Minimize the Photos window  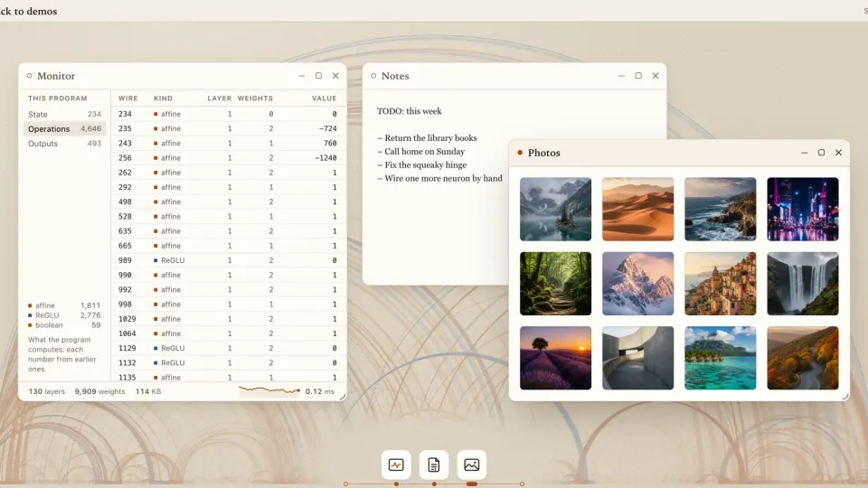(x=805, y=153)
